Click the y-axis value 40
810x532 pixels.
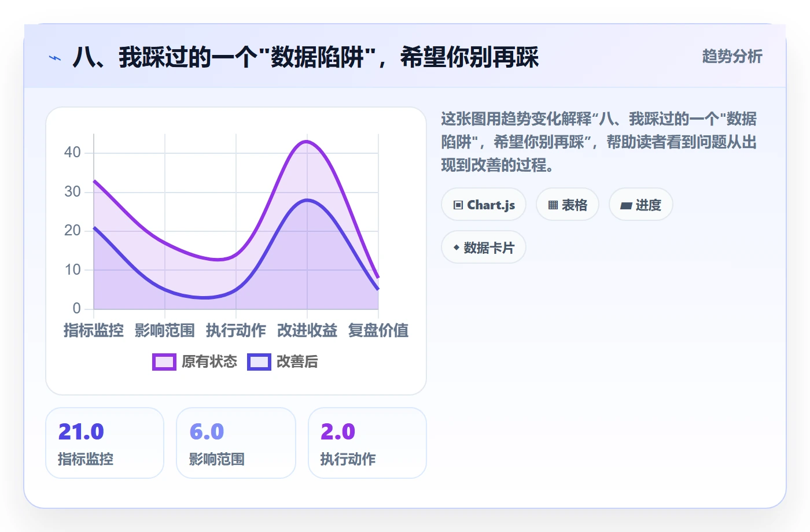pos(72,153)
